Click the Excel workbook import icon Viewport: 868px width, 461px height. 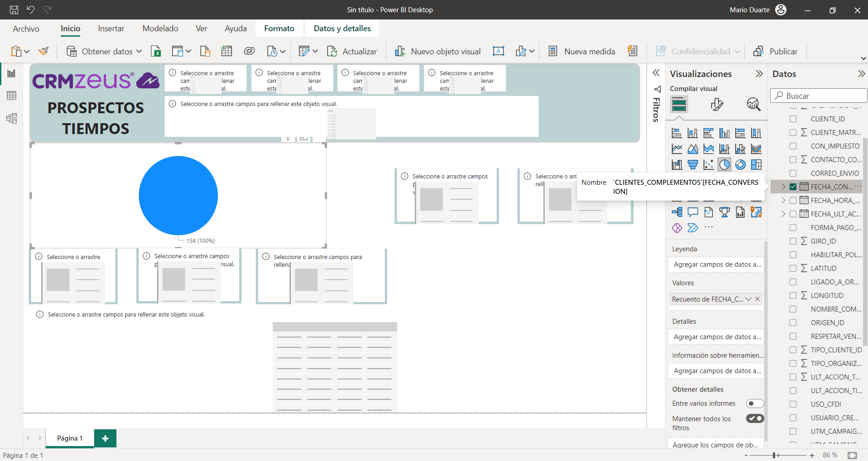[x=156, y=51]
